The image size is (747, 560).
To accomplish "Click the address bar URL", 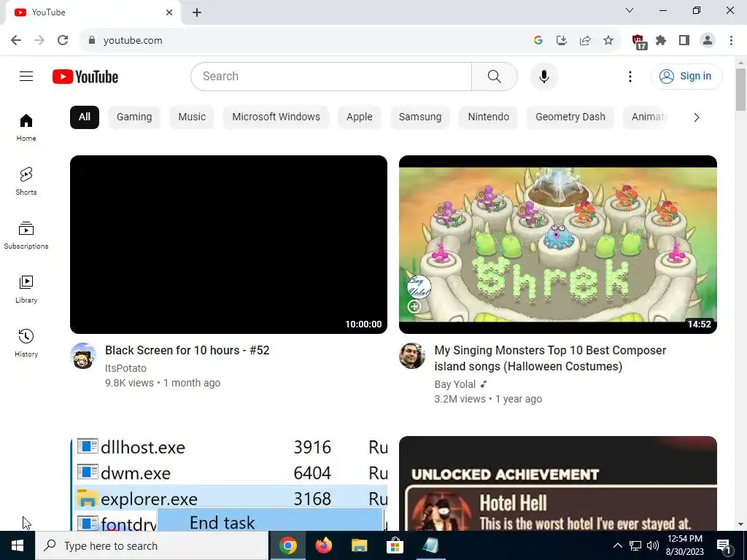I will (x=133, y=41).
